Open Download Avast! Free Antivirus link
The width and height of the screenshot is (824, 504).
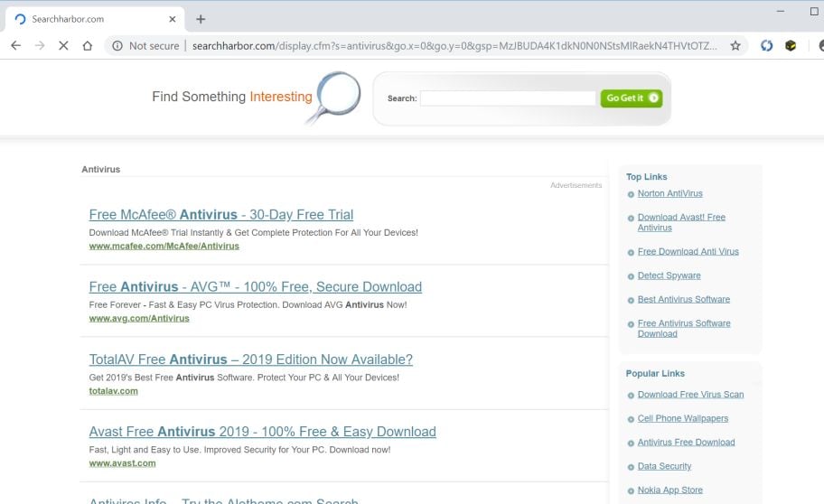point(681,222)
